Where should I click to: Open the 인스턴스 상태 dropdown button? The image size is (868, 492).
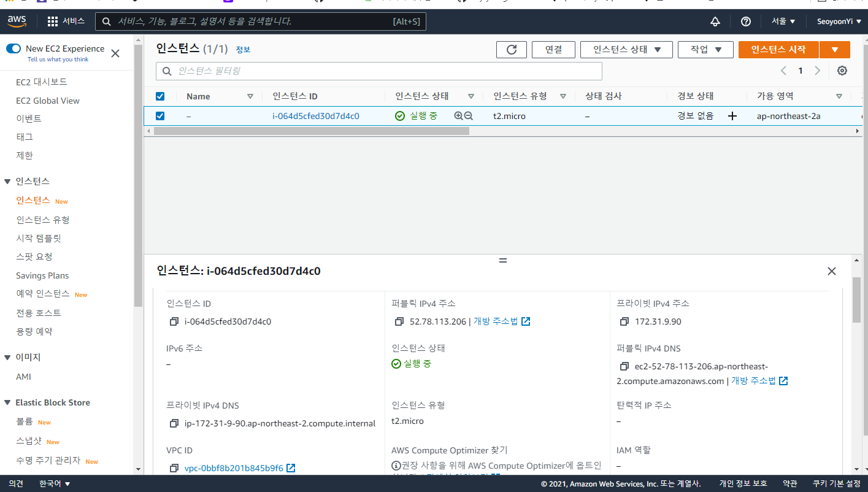click(x=626, y=50)
